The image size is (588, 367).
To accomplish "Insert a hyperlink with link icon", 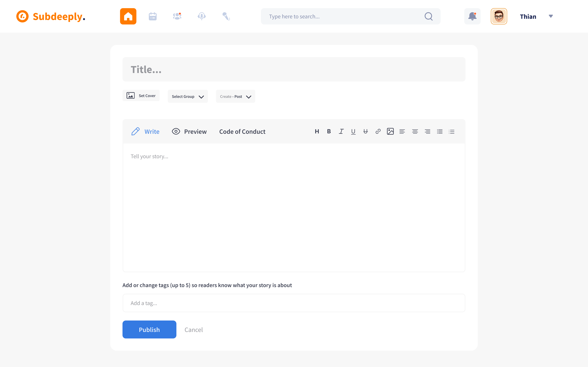I will [x=378, y=131].
